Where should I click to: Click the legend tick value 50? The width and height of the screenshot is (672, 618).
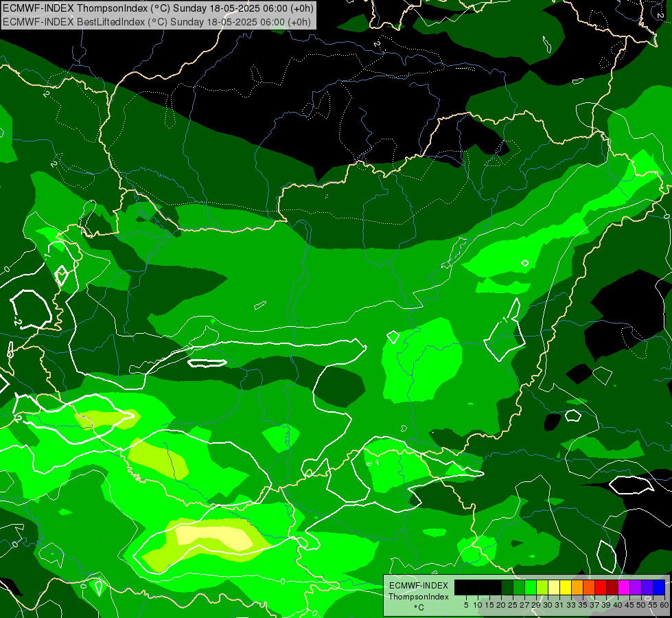pyautogui.click(x=641, y=605)
